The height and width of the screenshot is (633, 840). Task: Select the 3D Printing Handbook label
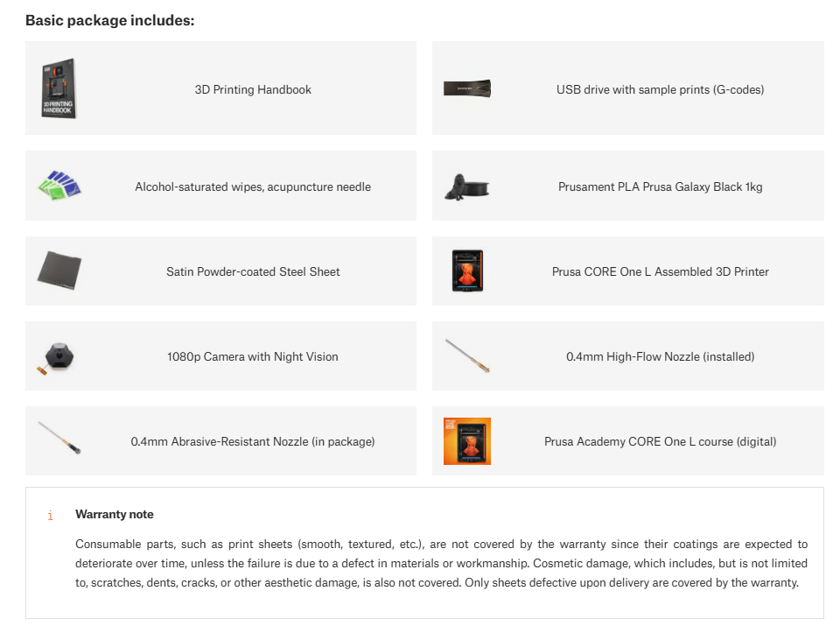tap(253, 89)
